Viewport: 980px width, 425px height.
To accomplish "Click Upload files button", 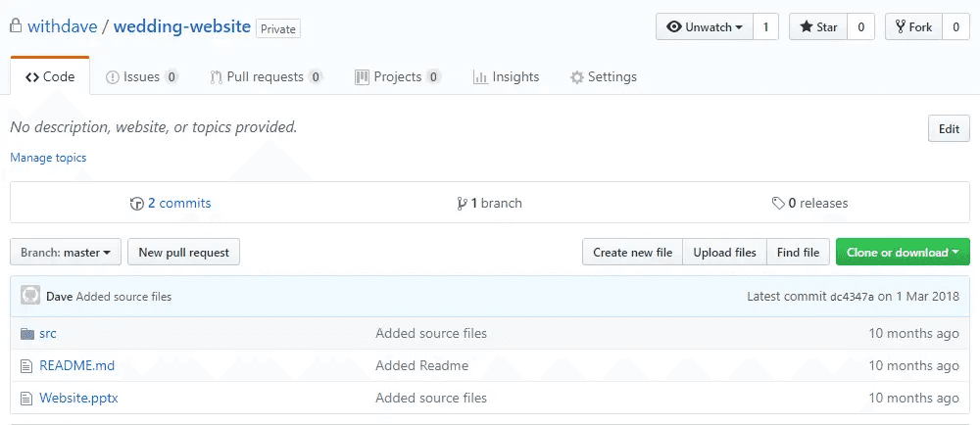I will (725, 252).
